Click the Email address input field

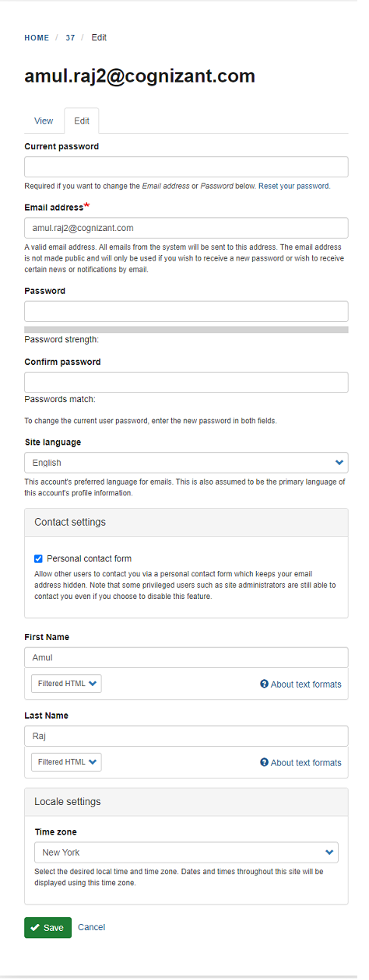tap(186, 228)
